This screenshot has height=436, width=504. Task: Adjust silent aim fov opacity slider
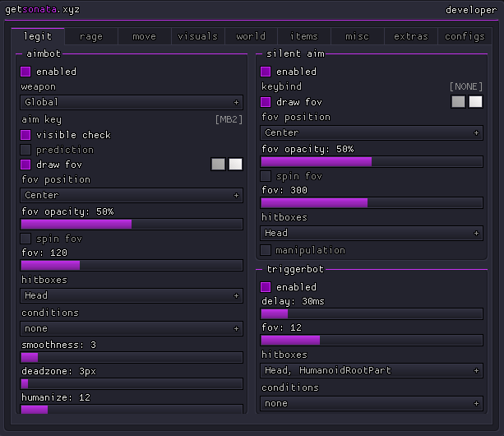(x=372, y=161)
